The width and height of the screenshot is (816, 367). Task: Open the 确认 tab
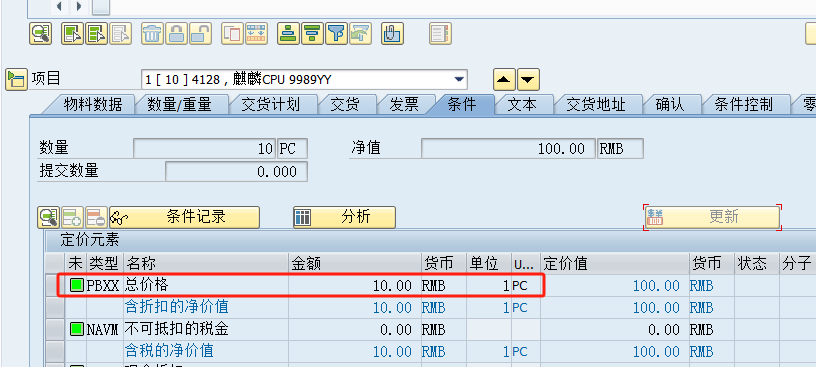(670, 105)
